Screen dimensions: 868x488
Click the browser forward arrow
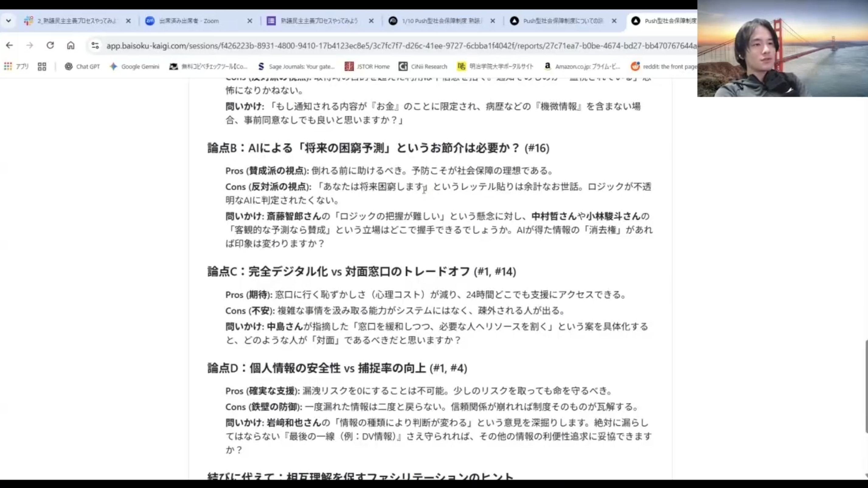coord(30,45)
